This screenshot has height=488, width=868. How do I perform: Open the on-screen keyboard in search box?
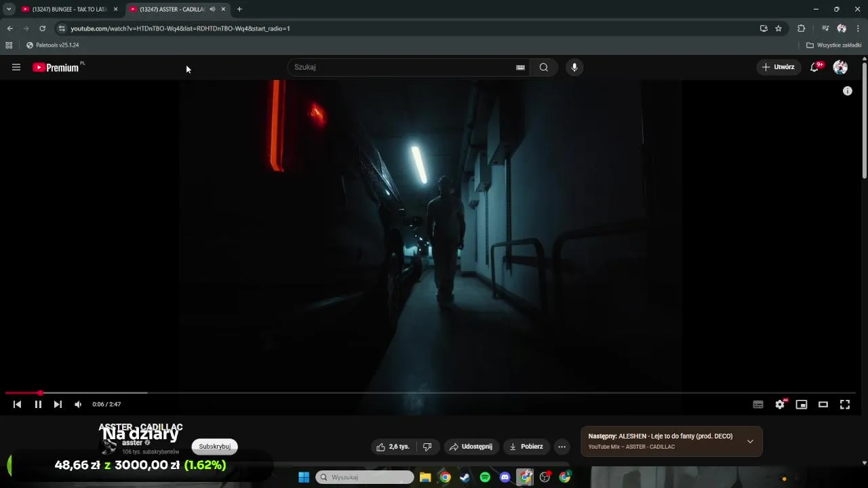(x=520, y=67)
